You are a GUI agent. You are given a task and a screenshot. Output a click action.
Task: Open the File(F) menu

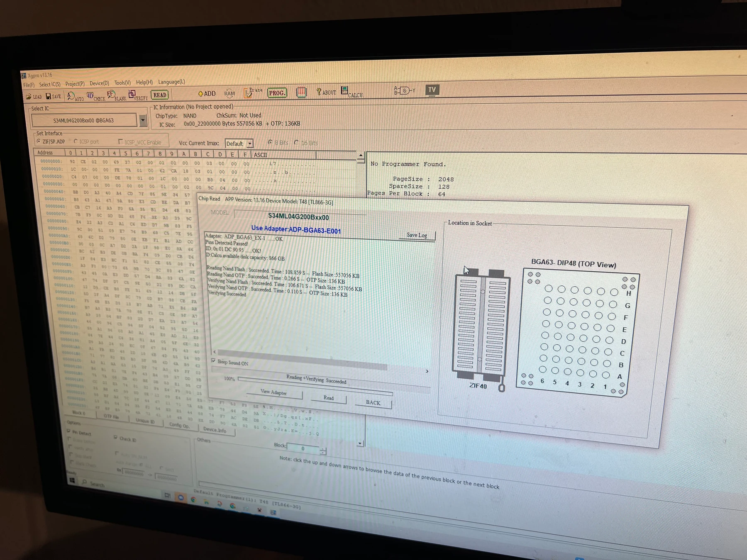(29, 85)
